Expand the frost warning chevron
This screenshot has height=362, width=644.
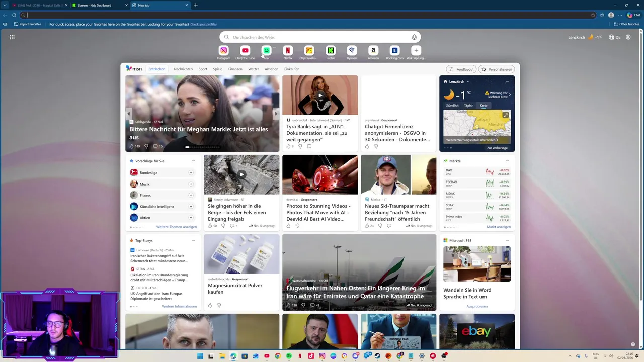510,95
